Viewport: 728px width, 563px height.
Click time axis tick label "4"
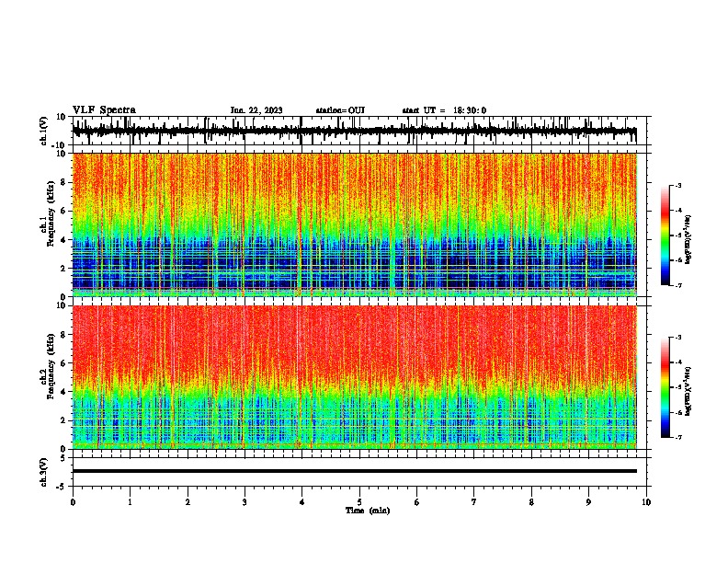click(302, 502)
